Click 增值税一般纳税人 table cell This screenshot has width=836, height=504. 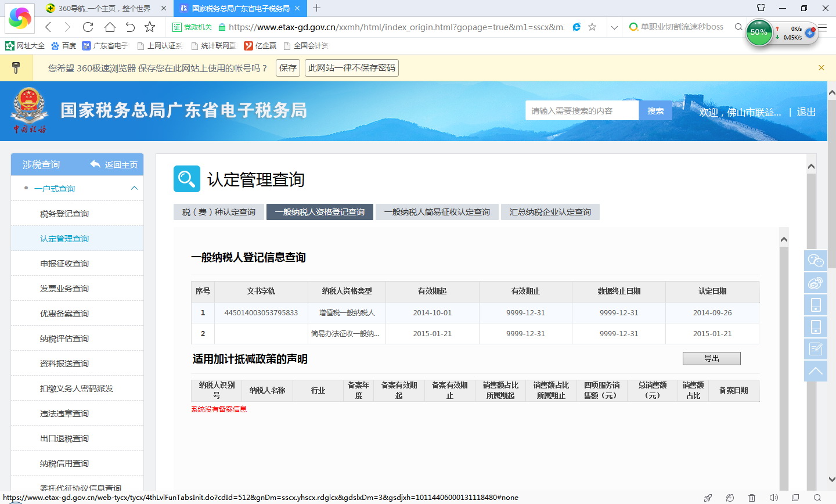347,312
